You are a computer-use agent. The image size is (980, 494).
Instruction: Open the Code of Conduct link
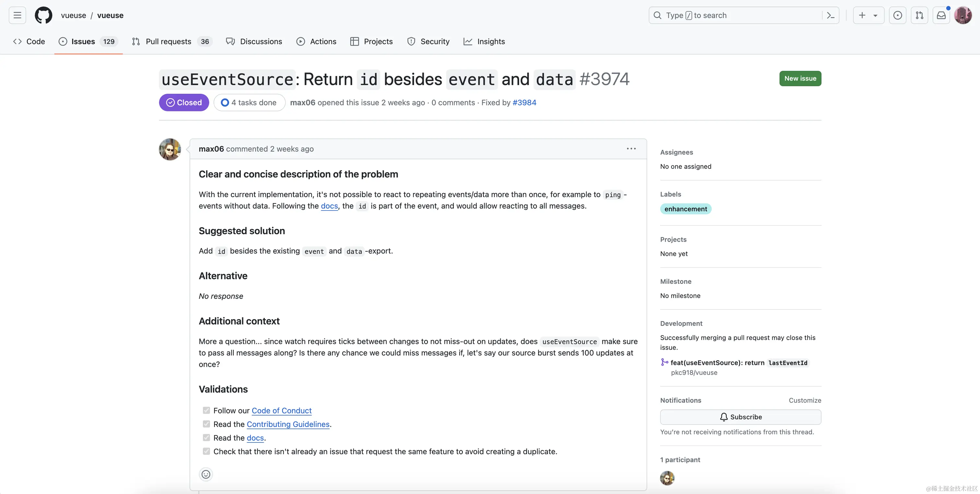tap(282, 411)
